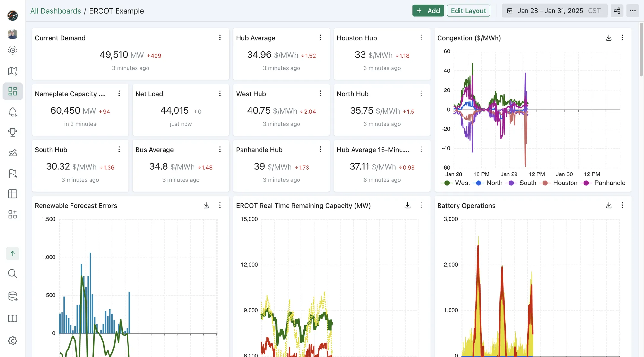Open the Renewable Forecast Errors options menu
This screenshot has height=357, width=644.
(x=220, y=205)
